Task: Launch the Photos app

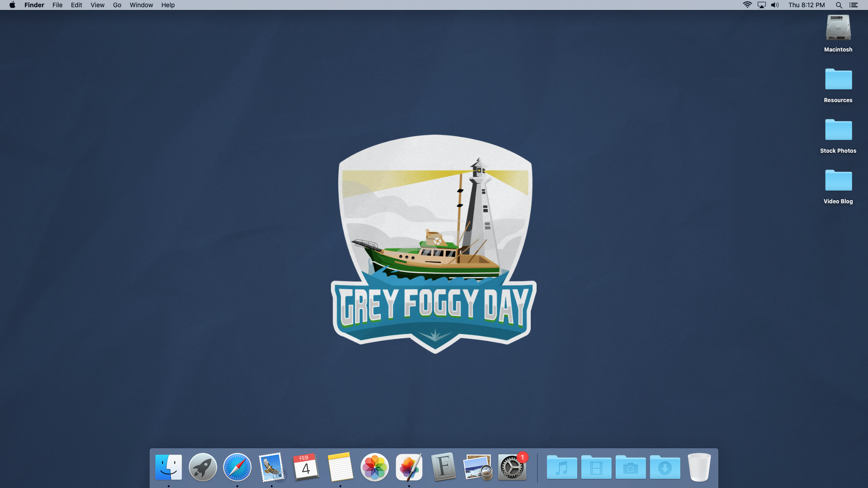Action: coord(374,467)
